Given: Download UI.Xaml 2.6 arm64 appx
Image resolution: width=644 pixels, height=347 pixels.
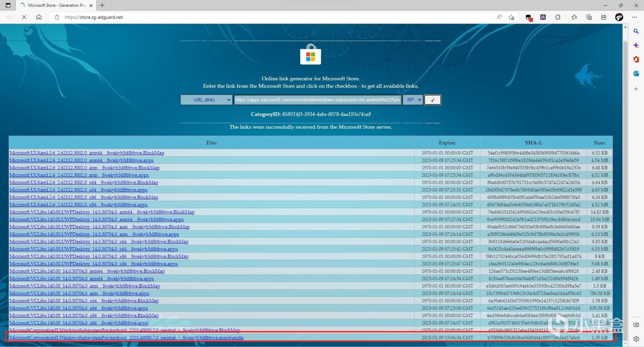Looking at the screenshot, I should [82, 160].
